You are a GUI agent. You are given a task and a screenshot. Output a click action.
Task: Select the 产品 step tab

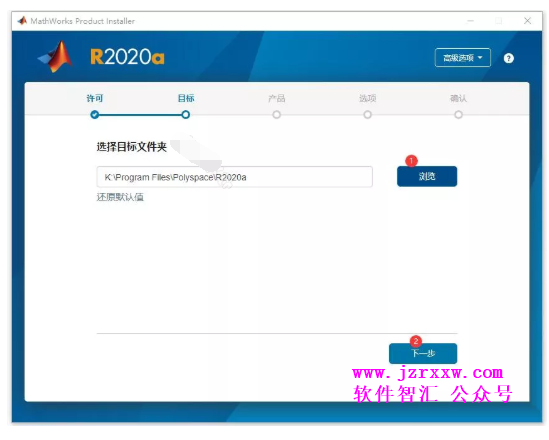(x=277, y=98)
